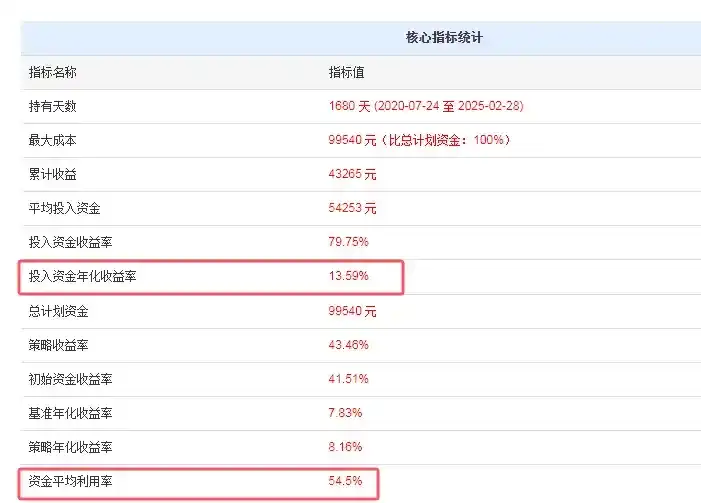Viewport: 701px width, 503px height.
Task: Select the 54253 元 value
Action: (x=352, y=208)
